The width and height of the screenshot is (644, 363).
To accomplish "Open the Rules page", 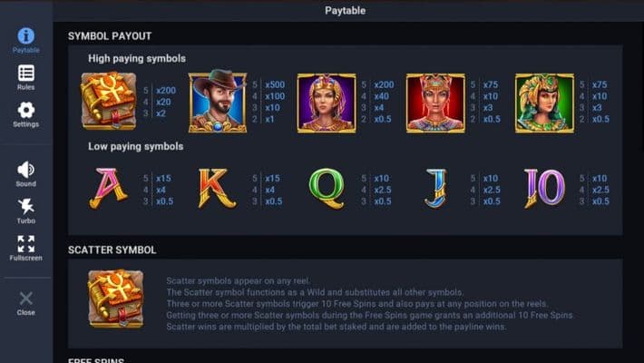I will [25, 74].
